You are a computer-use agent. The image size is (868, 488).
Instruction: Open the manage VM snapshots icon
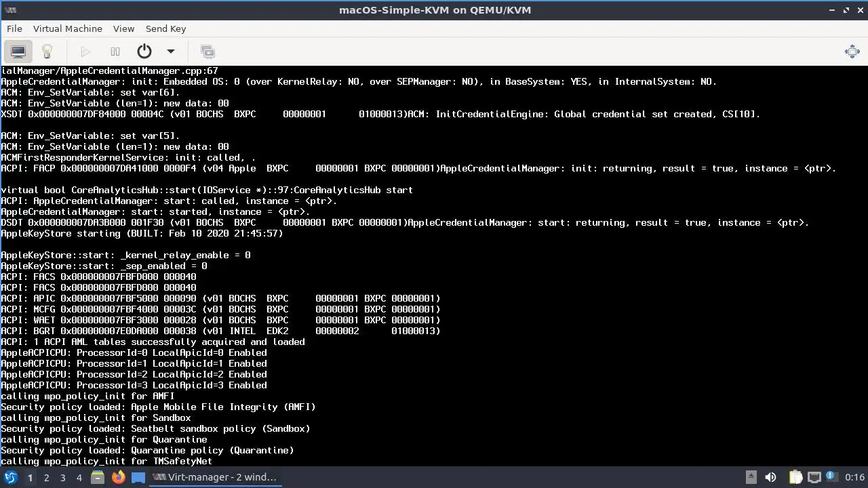point(208,52)
